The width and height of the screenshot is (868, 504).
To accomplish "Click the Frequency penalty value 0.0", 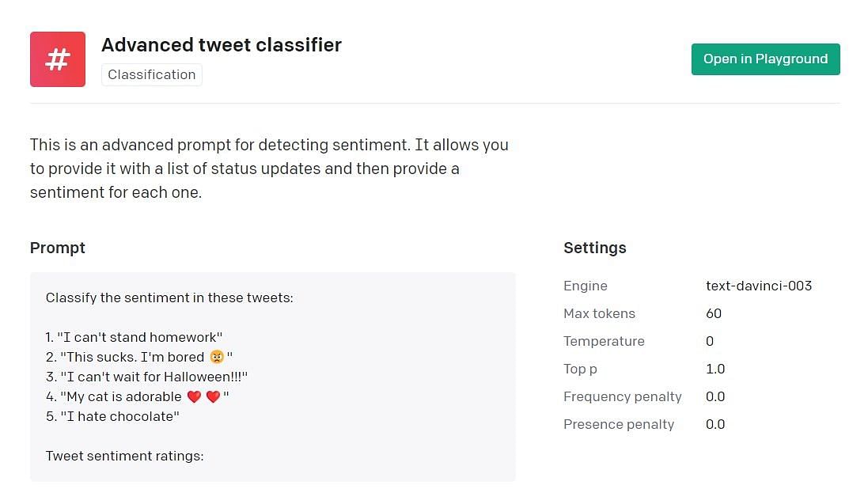I will click(715, 396).
